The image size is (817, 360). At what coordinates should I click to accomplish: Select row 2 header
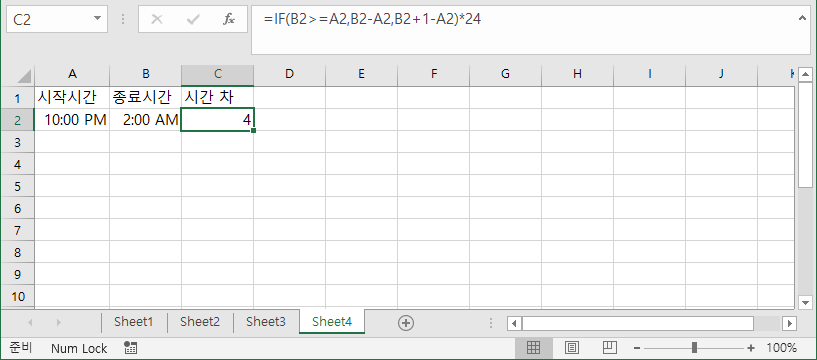(x=17, y=120)
